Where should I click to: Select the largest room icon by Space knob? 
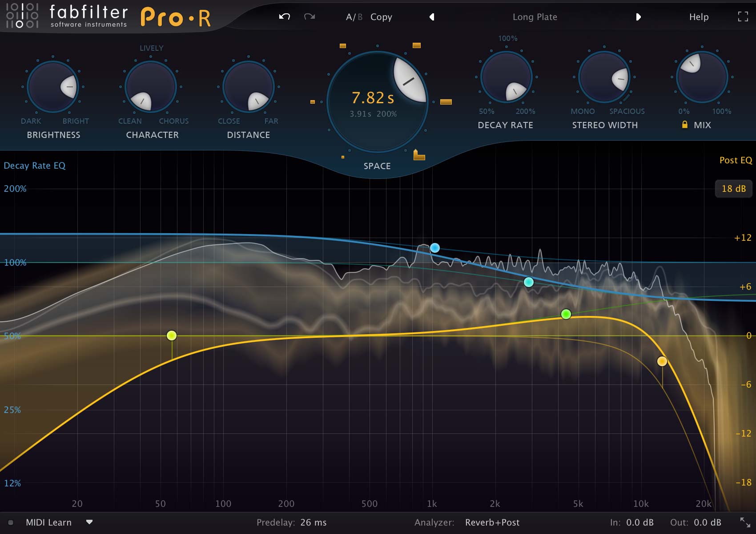419,155
